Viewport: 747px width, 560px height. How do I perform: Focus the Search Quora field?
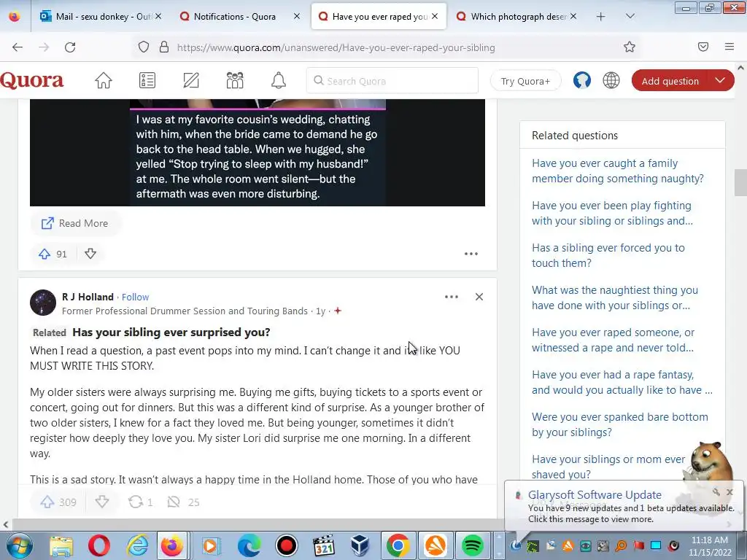tap(392, 80)
